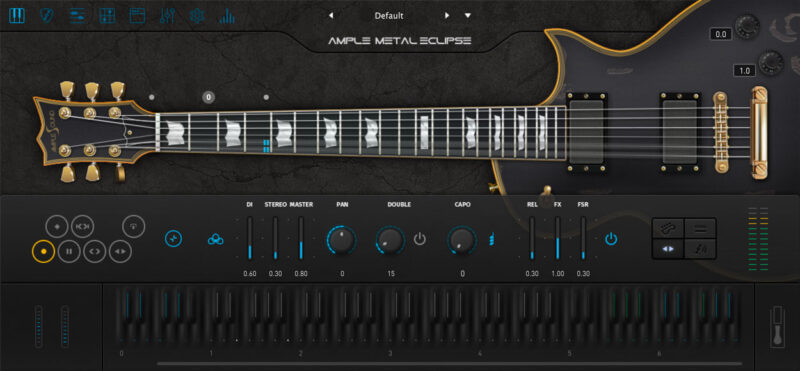This screenshot has height=371, width=800.
Task: Click the fret position marker showing 0
Action: (x=208, y=97)
